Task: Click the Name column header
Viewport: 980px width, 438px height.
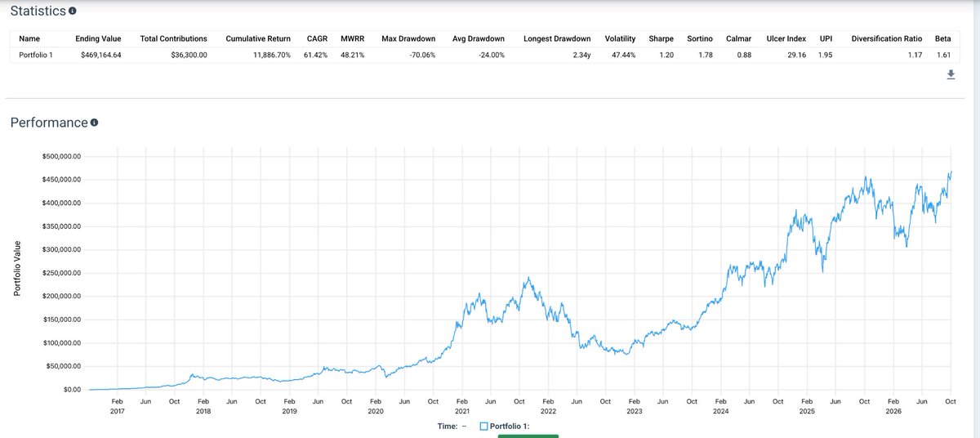Action: point(29,38)
